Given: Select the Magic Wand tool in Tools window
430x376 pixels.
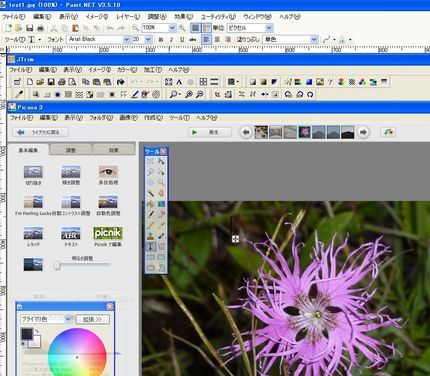Looking at the screenshot, I should [x=151, y=193].
